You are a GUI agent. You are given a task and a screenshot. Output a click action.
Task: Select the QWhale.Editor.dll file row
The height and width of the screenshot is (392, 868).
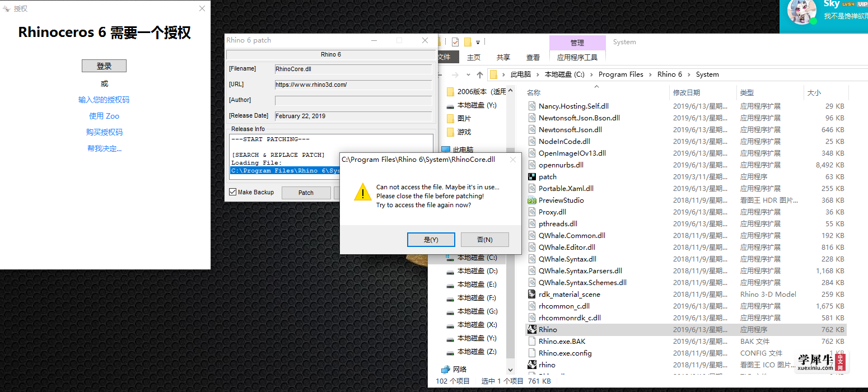686,247
